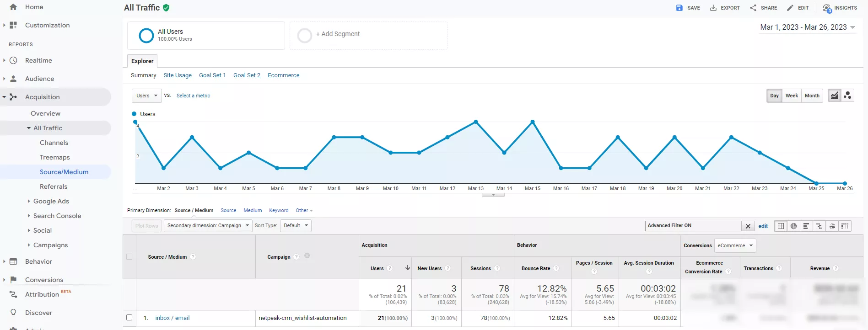This screenshot has width=868, height=330.
Task: Open the Users metric dropdown
Action: pos(147,96)
